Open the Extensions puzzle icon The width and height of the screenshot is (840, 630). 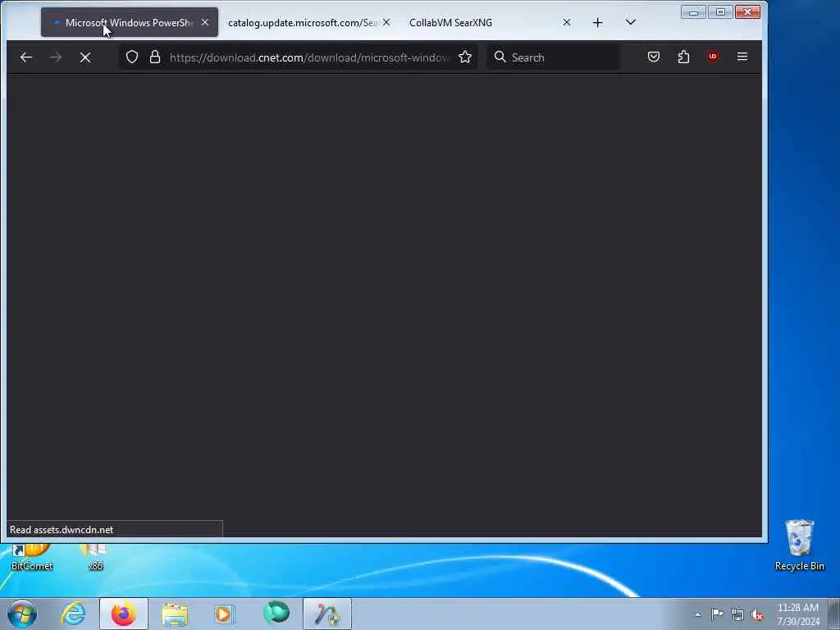tap(683, 57)
